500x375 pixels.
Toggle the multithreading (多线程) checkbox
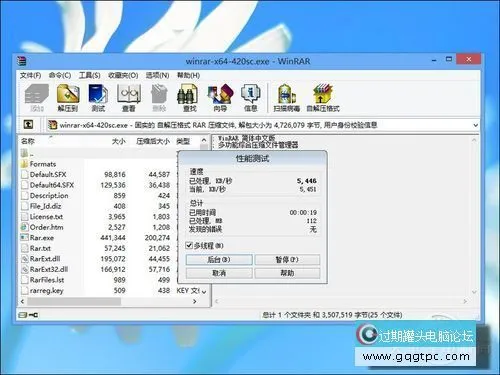tap(189, 246)
